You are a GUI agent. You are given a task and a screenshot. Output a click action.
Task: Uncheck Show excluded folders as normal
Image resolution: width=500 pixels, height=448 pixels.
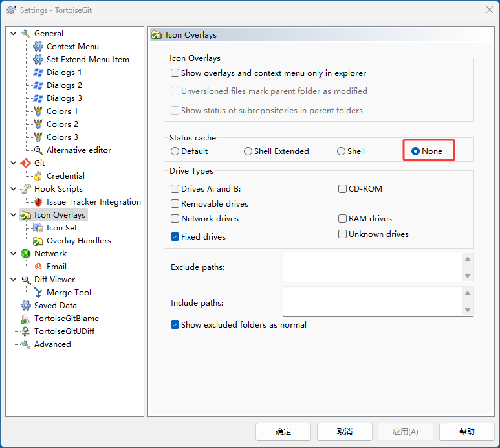(x=175, y=325)
